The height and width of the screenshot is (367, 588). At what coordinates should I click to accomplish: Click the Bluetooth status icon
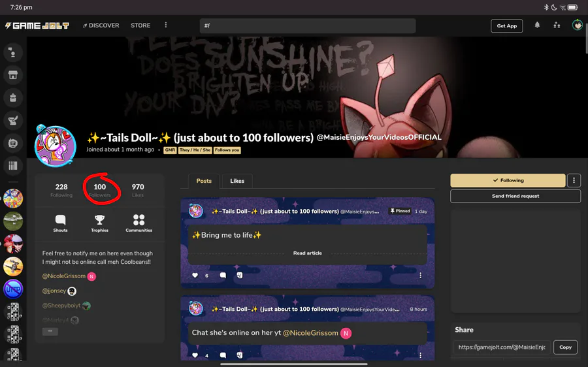tap(546, 7)
